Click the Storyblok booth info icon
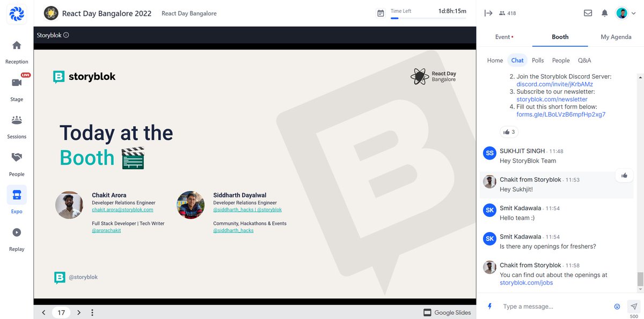The height and width of the screenshot is (319, 644). click(x=66, y=35)
